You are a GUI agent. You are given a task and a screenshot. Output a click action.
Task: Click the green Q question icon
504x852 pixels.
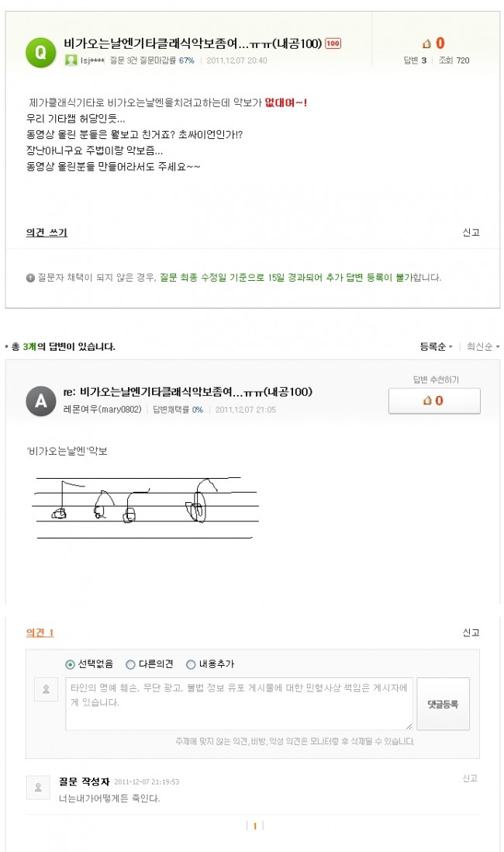click(40, 51)
